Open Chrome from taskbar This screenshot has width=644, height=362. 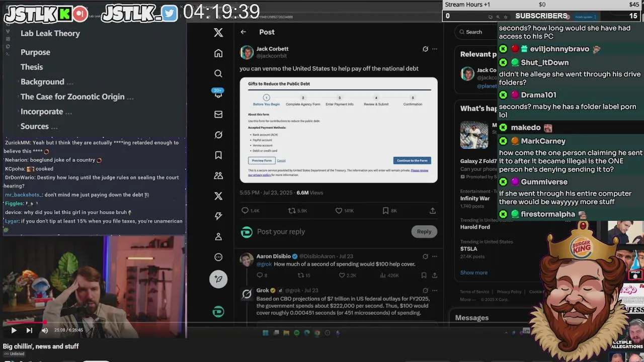click(x=317, y=333)
